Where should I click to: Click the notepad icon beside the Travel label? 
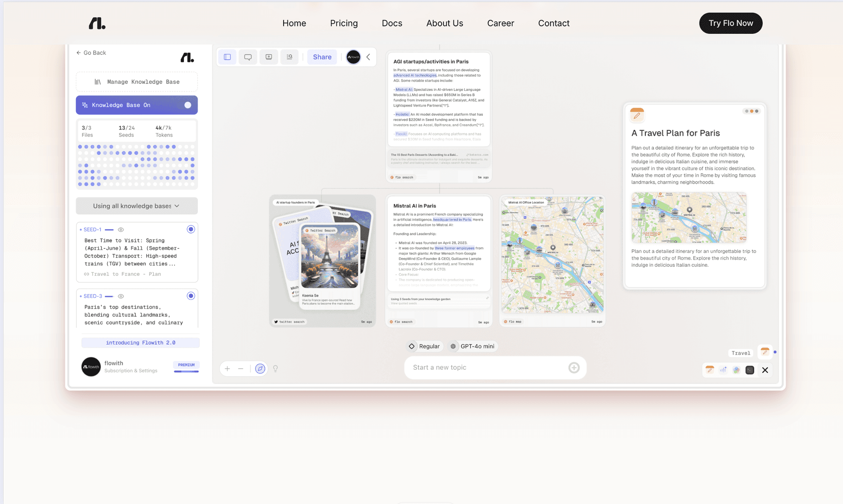(765, 352)
